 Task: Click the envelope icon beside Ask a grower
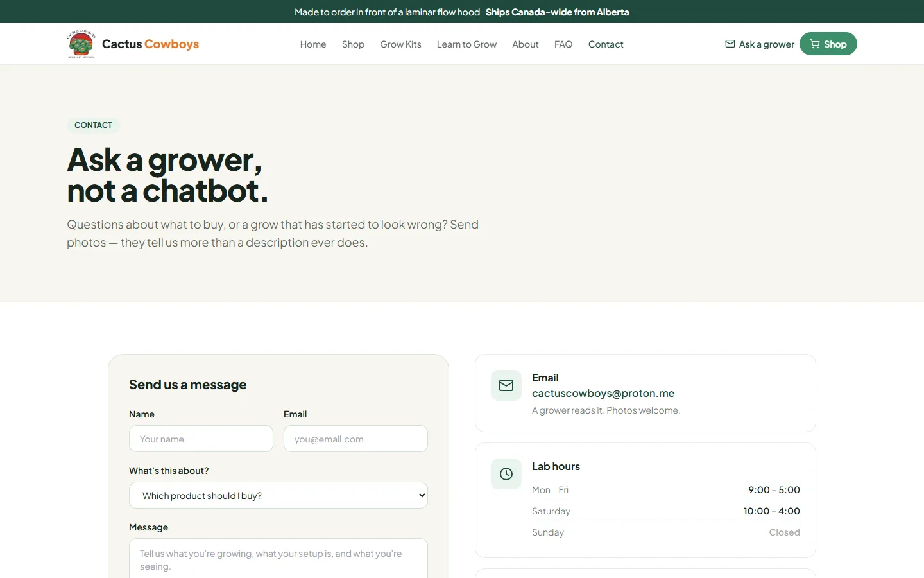[x=730, y=44]
